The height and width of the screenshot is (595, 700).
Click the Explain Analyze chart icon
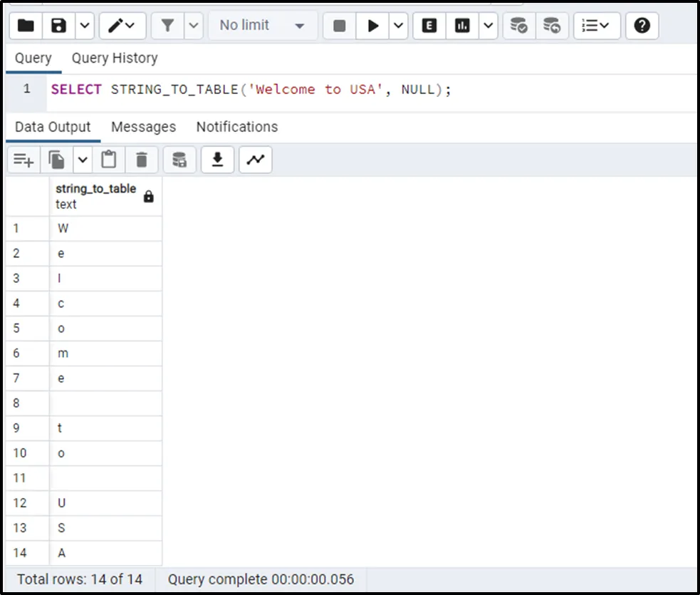[x=463, y=26]
